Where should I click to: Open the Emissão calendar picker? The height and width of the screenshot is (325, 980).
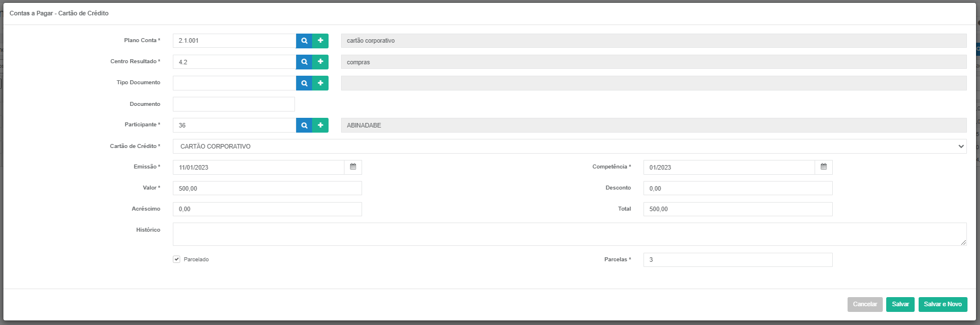coord(353,167)
